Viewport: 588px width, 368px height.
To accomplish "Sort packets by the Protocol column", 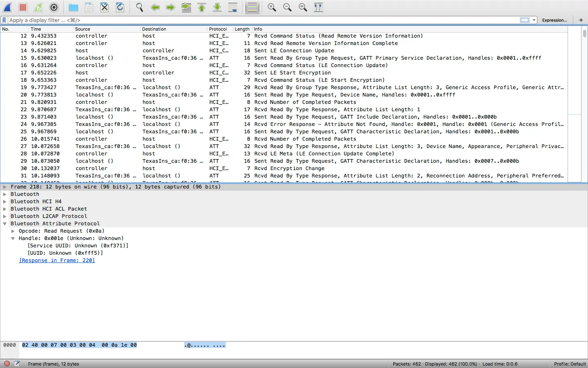I will 218,29.
